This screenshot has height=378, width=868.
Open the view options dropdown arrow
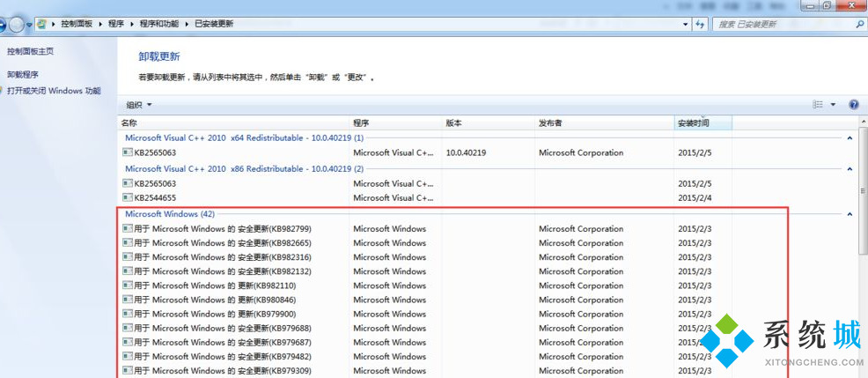coord(833,104)
